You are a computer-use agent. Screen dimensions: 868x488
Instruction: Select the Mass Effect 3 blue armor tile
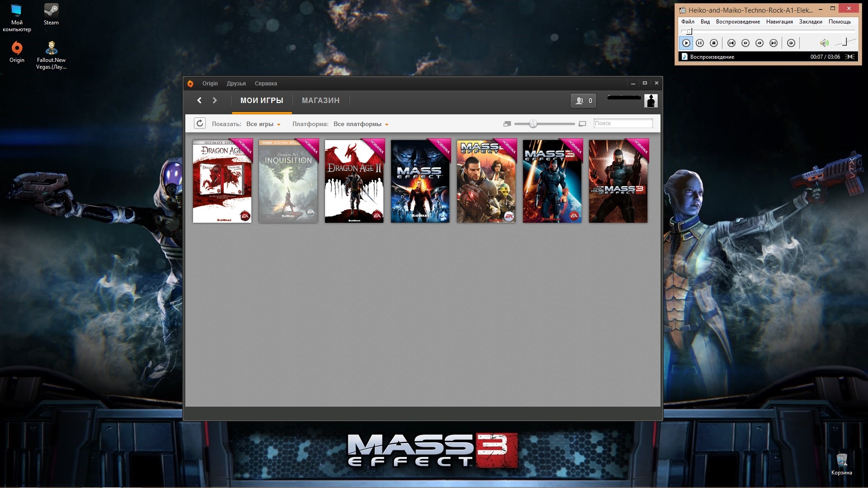click(552, 181)
